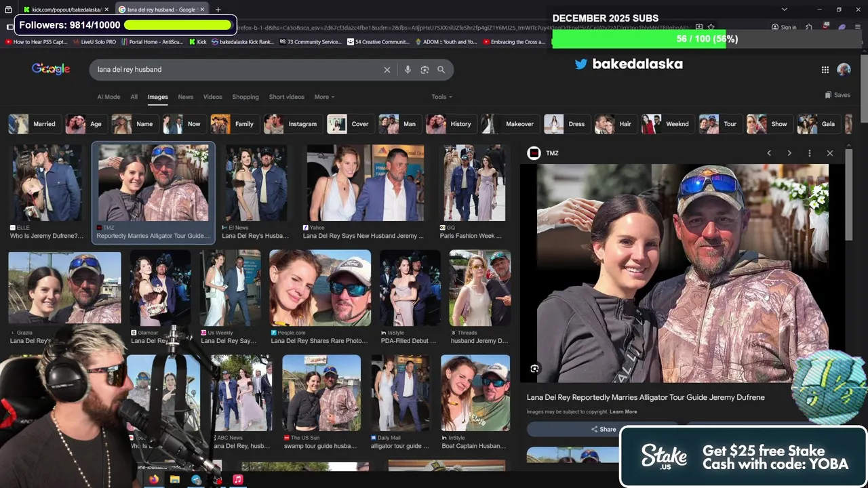Clear the search box with the X icon
868x488 pixels.
[x=387, y=70]
